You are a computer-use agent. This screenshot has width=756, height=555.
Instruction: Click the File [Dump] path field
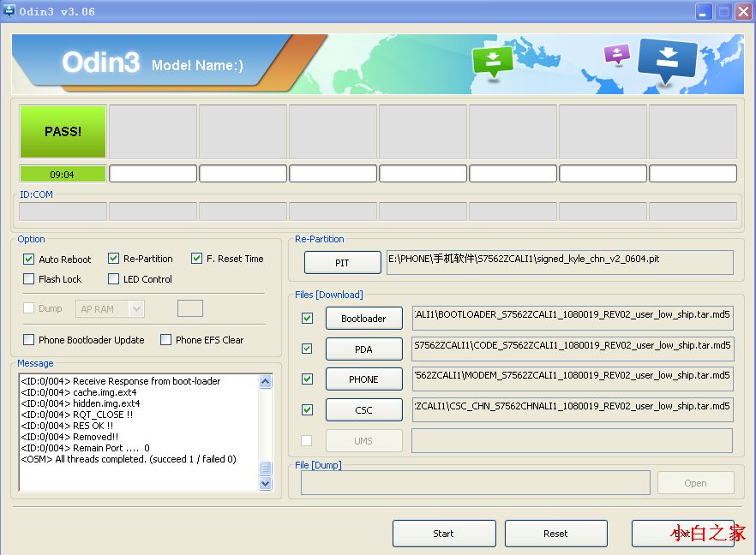476,483
